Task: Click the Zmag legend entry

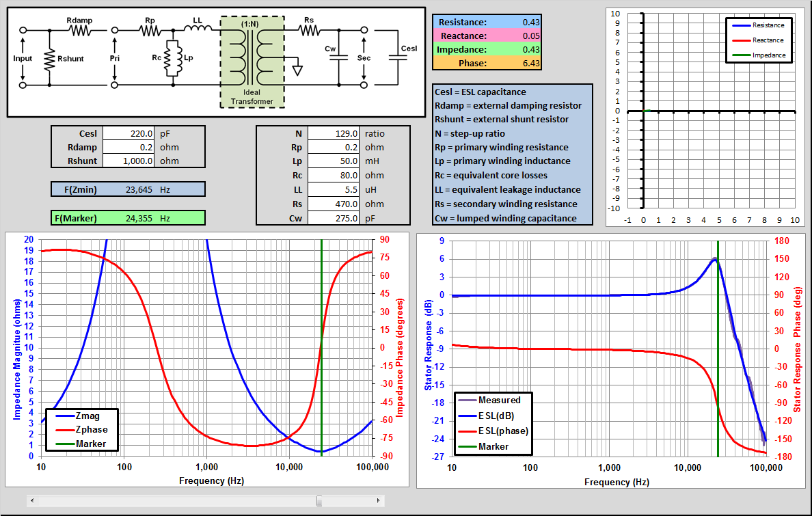Action: pyautogui.click(x=78, y=416)
